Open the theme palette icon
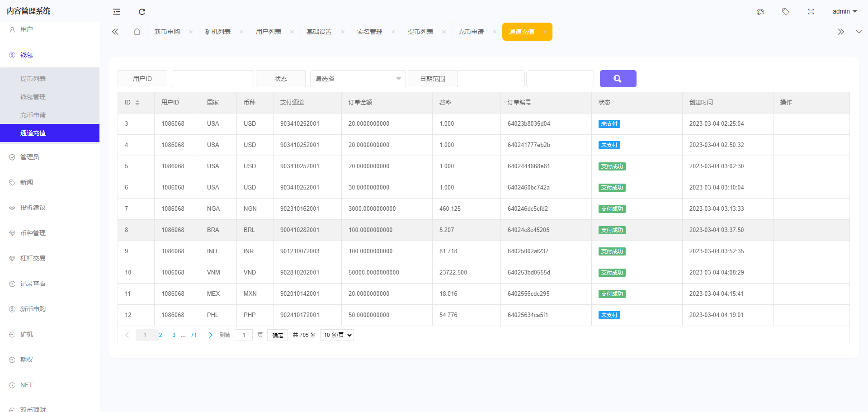 click(x=760, y=11)
